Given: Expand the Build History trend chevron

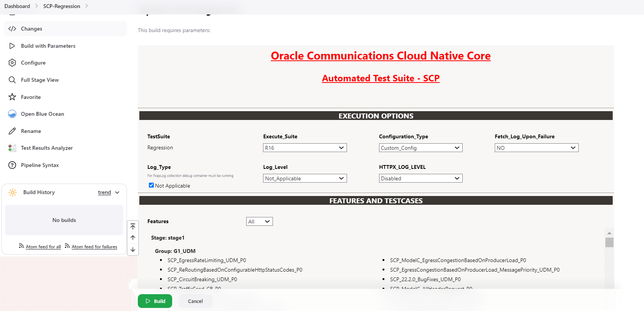Looking at the screenshot, I should pos(117,193).
